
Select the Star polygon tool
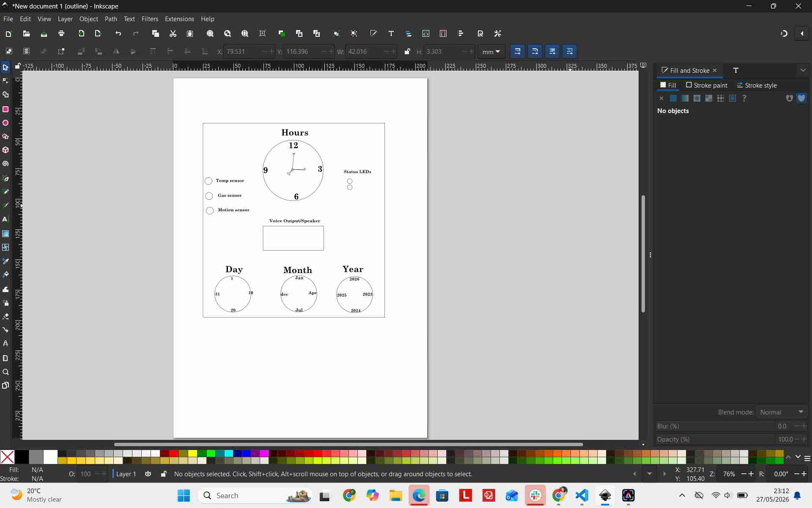tap(5, 137)
